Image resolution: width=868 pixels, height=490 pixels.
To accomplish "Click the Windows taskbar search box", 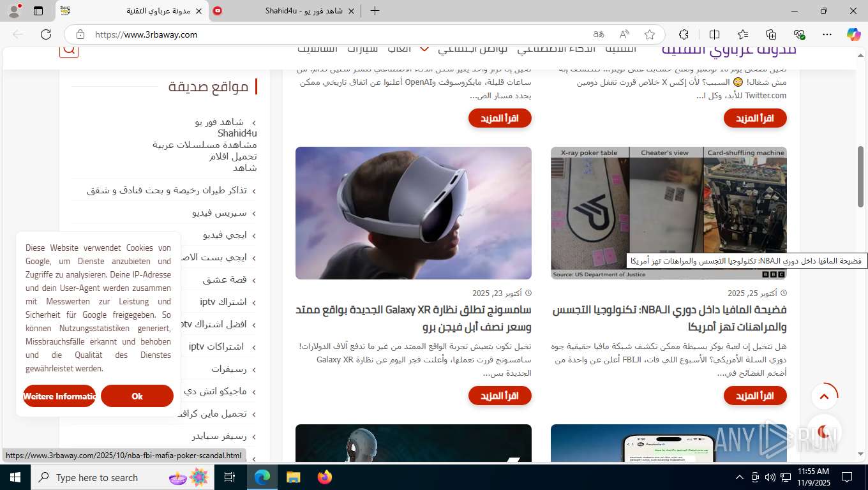I will pyautogui.click(x=123, y=477).
